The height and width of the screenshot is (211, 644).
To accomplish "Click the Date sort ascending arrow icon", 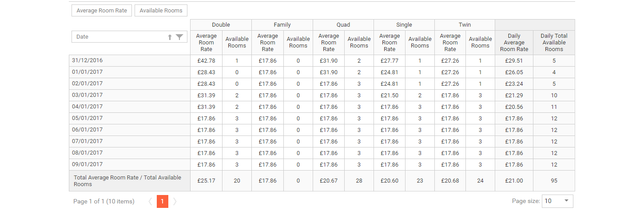I will [x=170, y=37].
